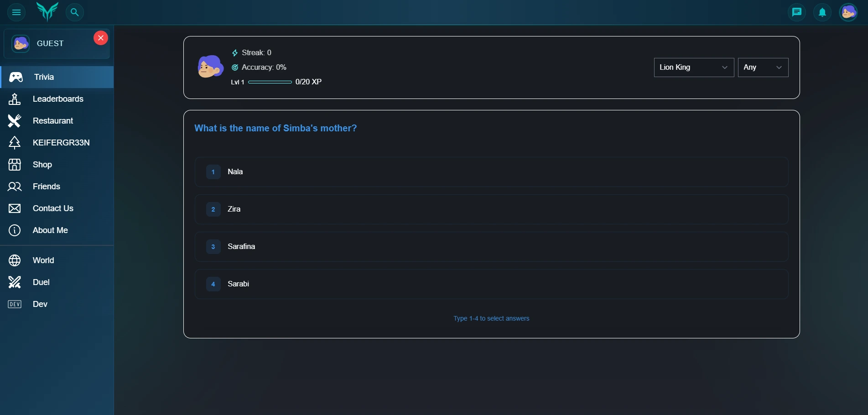This screenshot has width=868, height=415.
Task: Open Dev section
Action: coord(57,304)
